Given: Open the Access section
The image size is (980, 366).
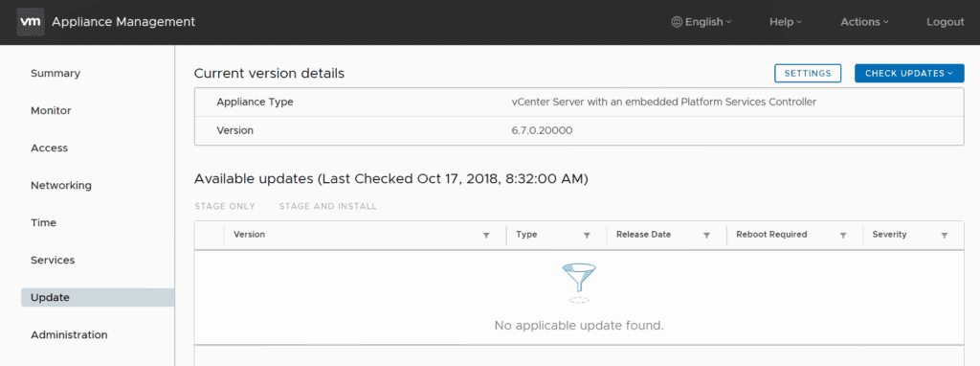Looking at the screenshot, I should [50, 149].
